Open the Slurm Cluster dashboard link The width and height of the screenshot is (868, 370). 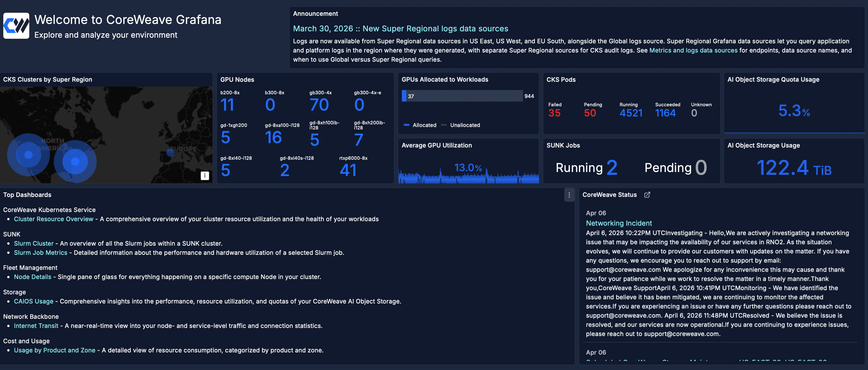(x=34, y=244)
